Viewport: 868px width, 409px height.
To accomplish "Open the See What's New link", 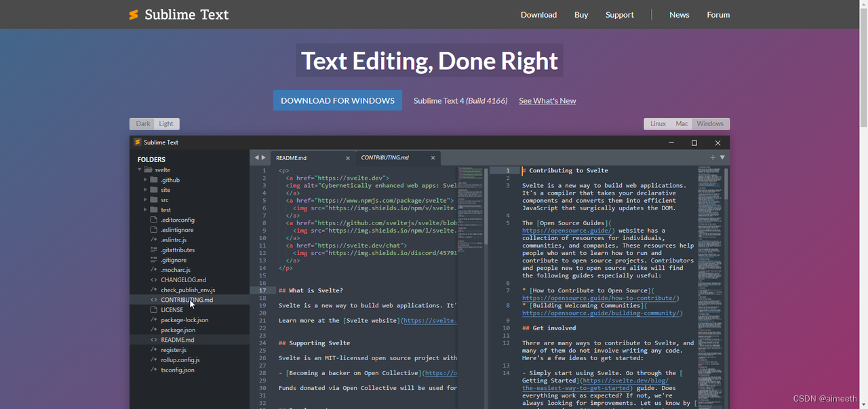I will tap(547, 101).
